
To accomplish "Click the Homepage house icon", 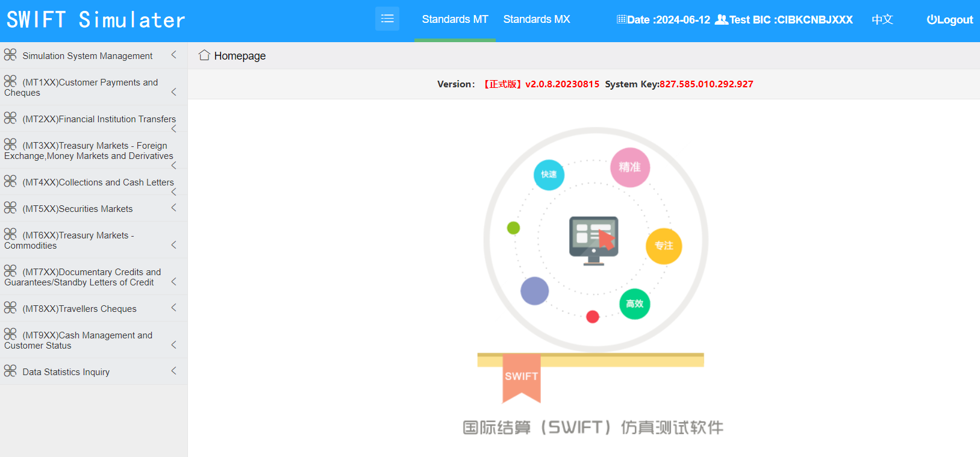I will coord(204,55).
